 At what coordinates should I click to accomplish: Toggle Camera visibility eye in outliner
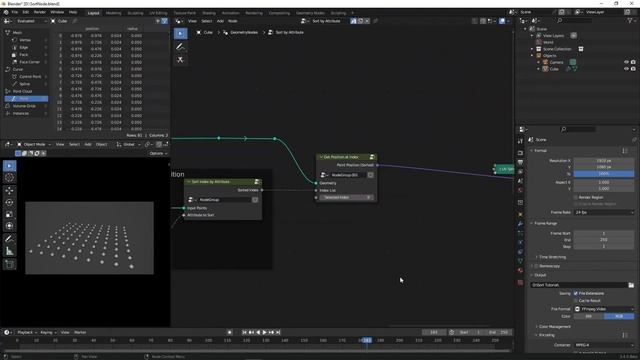(626, 62)
